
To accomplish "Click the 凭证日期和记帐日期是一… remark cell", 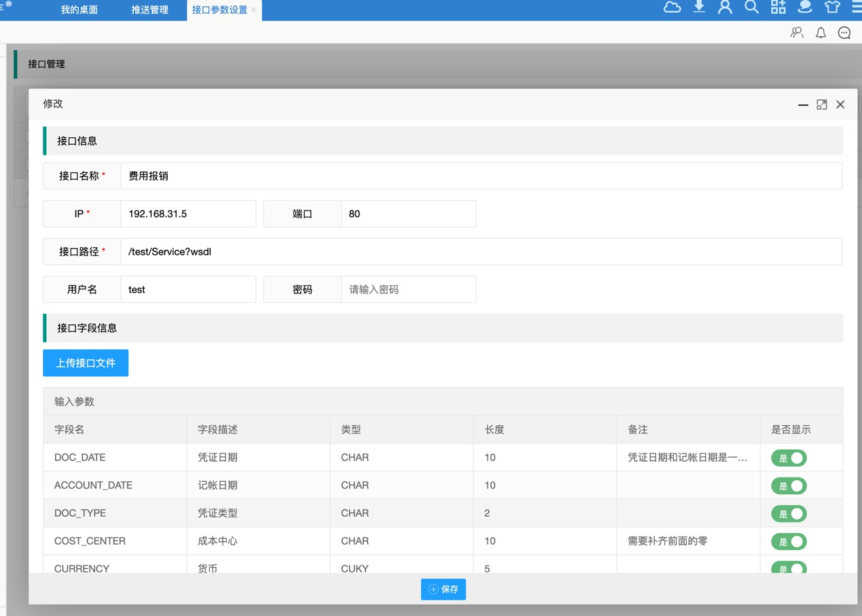I will pyautogui.click(x=688, y=458).
